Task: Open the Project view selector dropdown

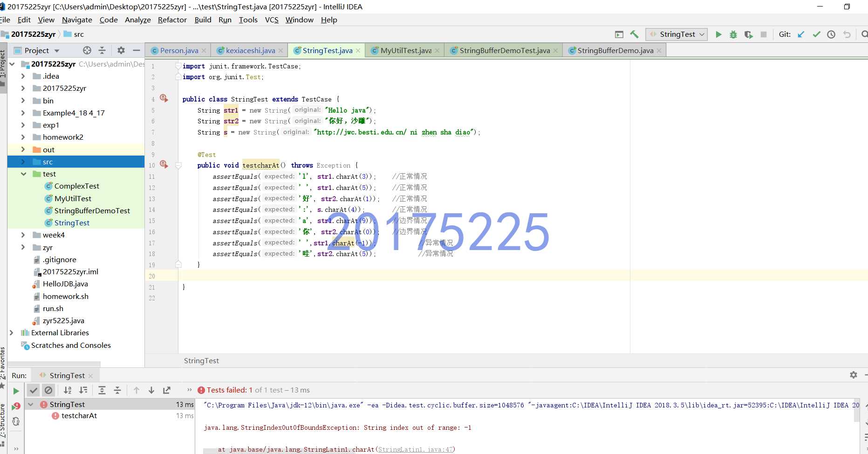Action: (37, 50)
